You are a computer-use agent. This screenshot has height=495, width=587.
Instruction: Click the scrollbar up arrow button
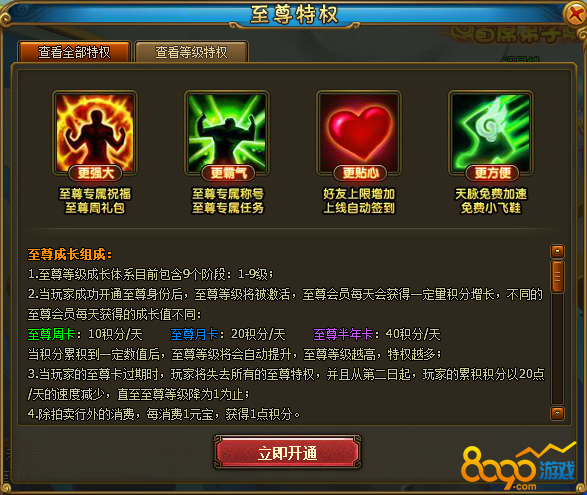point(557,251)
